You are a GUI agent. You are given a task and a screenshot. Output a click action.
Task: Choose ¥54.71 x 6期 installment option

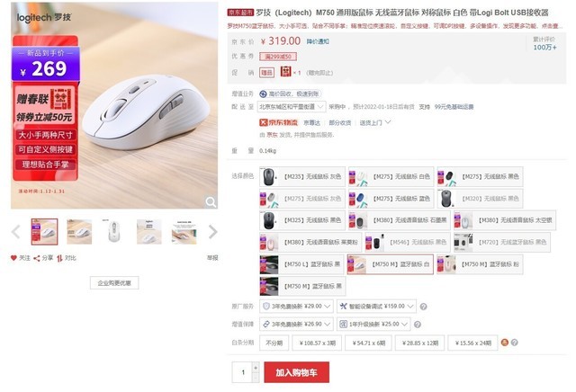pos(368,343)
